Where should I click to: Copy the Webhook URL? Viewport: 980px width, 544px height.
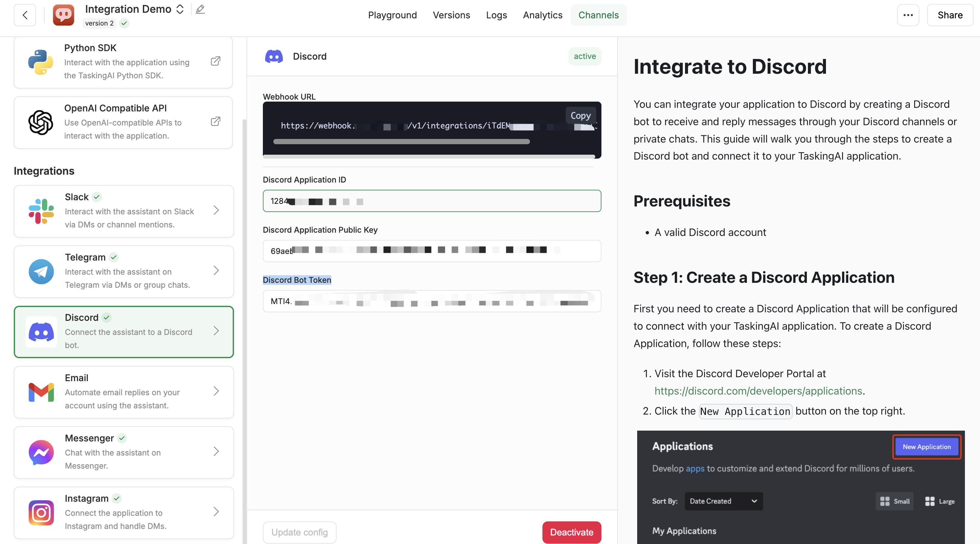(580, 116)
